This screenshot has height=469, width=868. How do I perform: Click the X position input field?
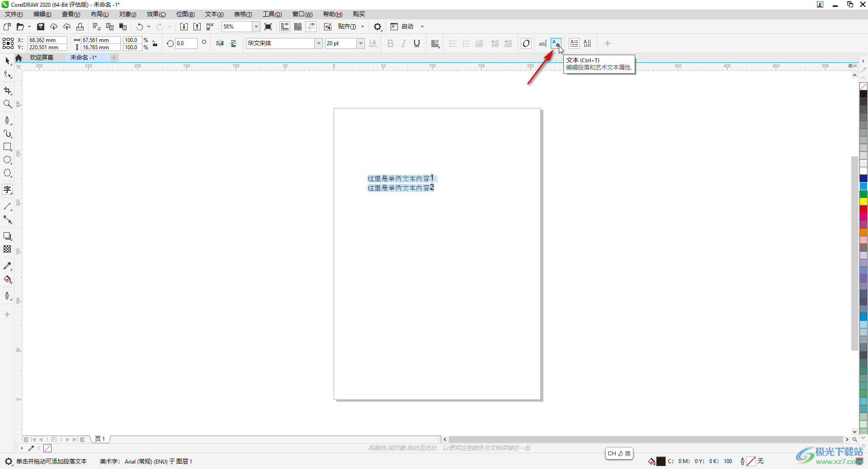(x=47, y=40)
